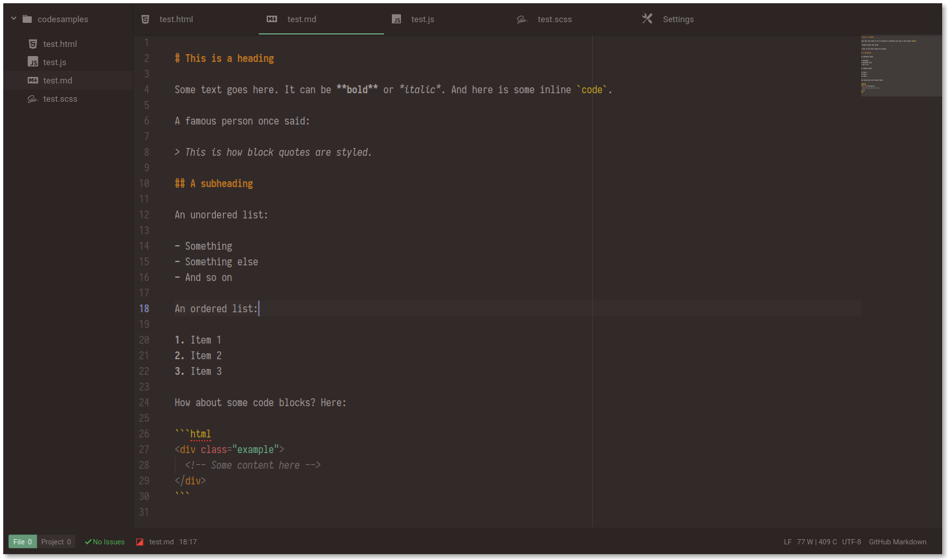Open test.js in the project tree
This screenshot has width=948, height=560.
tap(68, 62)
